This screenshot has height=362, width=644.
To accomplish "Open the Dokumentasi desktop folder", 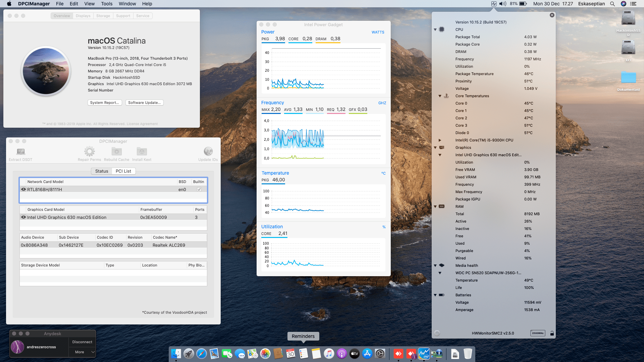I will (x=628, y=77).
